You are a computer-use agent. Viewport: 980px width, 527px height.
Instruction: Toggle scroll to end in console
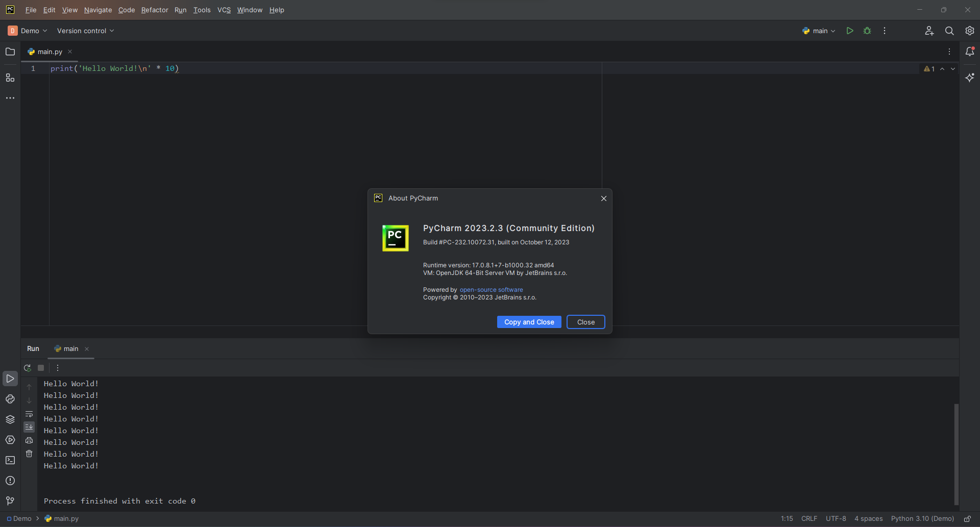pos(29,426)
